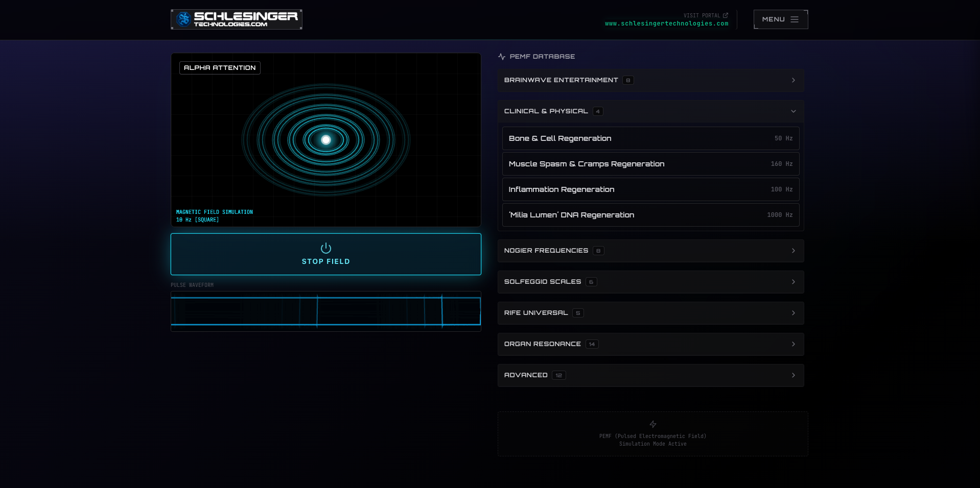Choose Inflammation Regeneration 100 Hz
Viewport: 980px width, 488px height.
pos(650,189)
